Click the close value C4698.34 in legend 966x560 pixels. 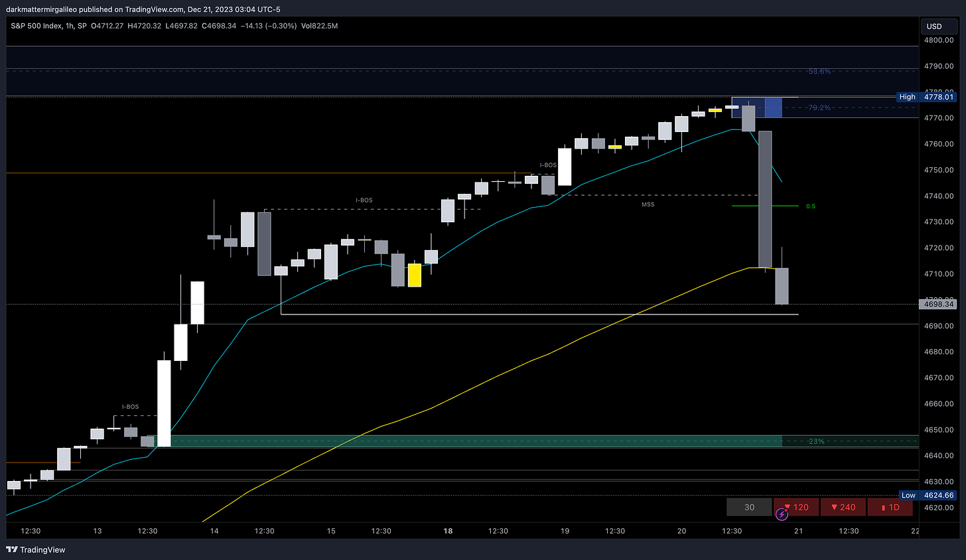tap(218, 26)
